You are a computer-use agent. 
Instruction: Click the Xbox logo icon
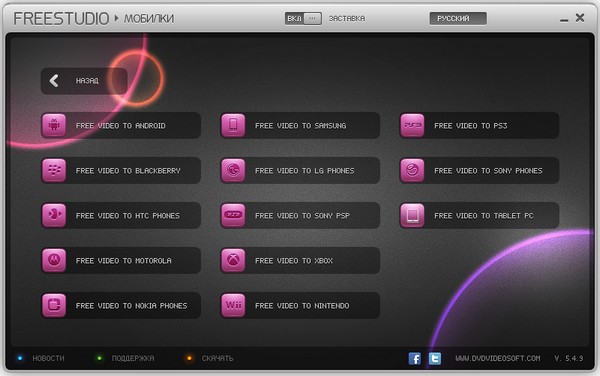pyautogui.click(x=233, y=260)
